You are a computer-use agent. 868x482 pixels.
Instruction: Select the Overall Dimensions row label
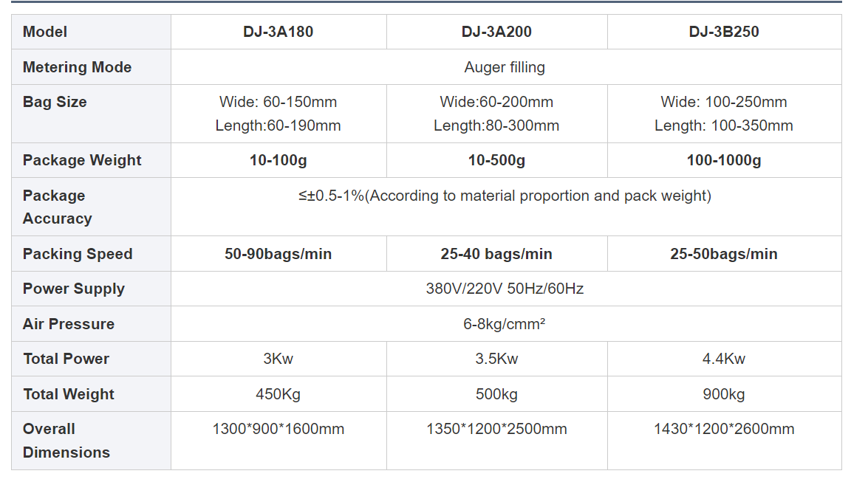(x=66, y=441)
